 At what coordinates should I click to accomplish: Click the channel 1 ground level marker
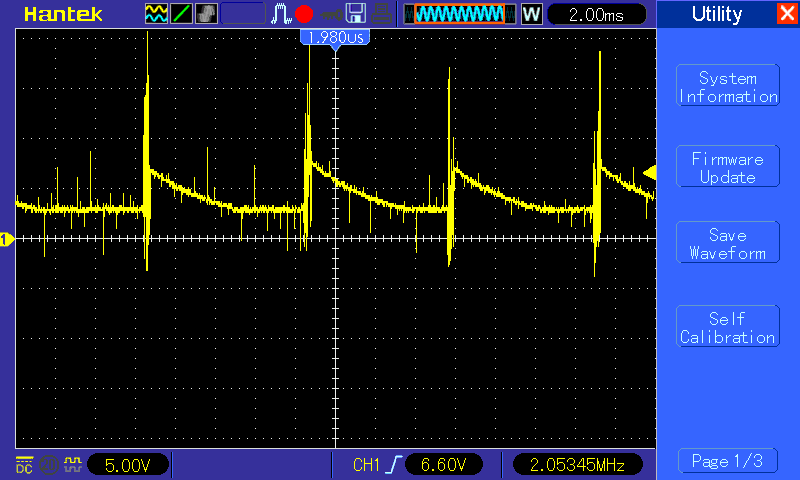pos(7,239)
